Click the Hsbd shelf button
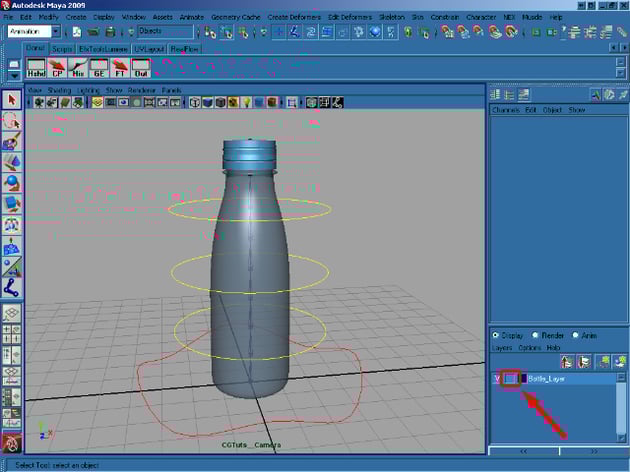Viewport: 630px width, 472px height. coord(36,69)
